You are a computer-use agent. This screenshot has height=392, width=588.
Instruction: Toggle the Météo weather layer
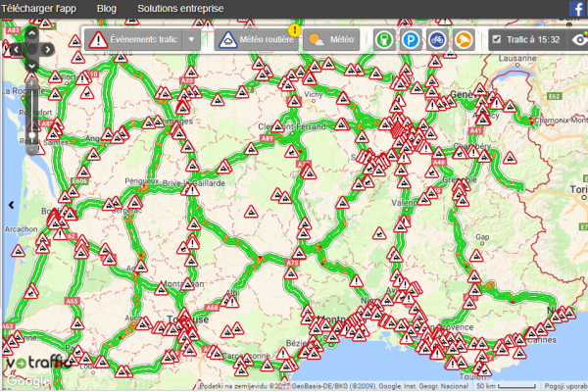[x=330, y=40]
